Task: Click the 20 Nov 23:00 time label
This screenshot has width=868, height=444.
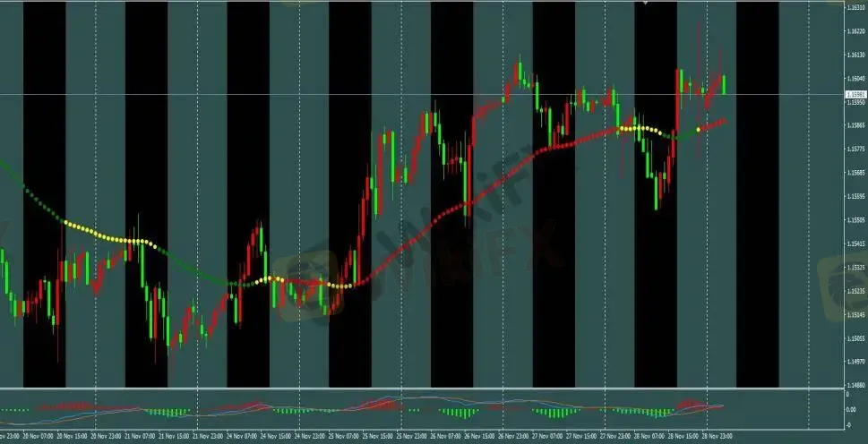Action: click(x=107, y=436)
